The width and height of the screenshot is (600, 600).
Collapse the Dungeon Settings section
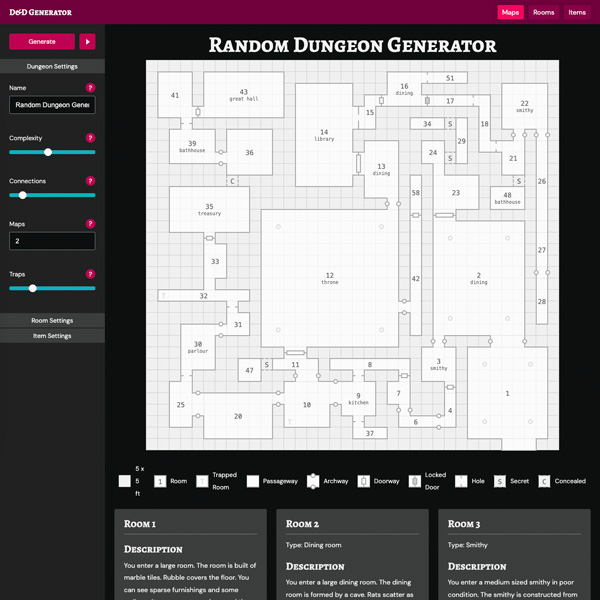pos(52,66)
